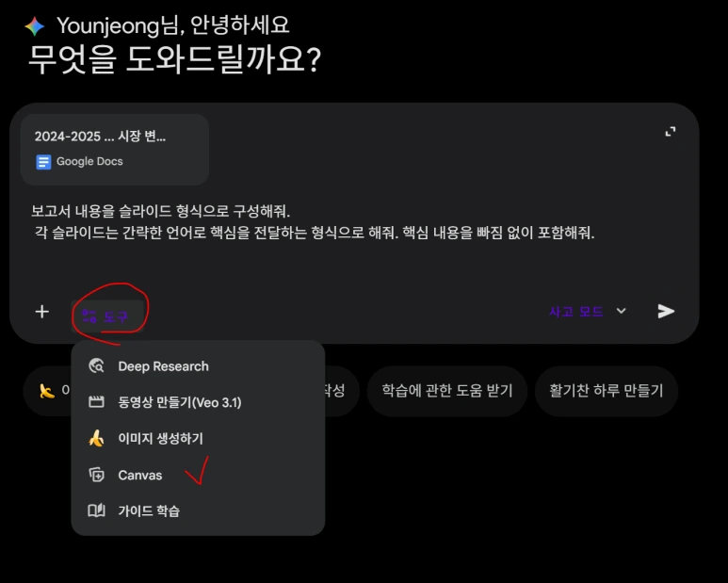Click the Gemini sparkle logo
This screenshot has height=583, width=728.
(x=35, y=26)
